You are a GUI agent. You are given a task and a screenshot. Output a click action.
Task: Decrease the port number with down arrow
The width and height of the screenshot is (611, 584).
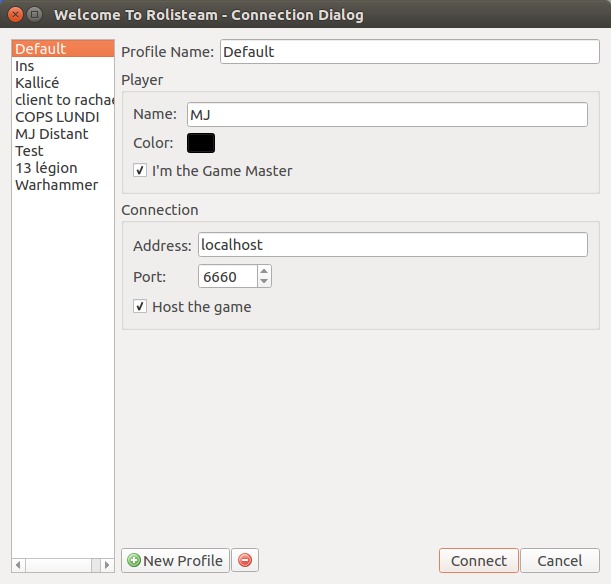(x=264, y=282)
